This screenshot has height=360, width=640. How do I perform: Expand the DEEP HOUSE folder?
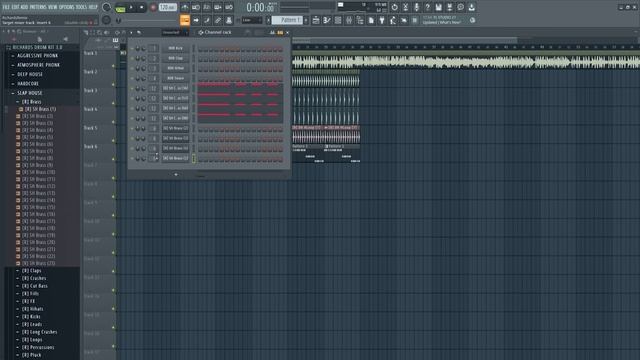pos(29,74)
